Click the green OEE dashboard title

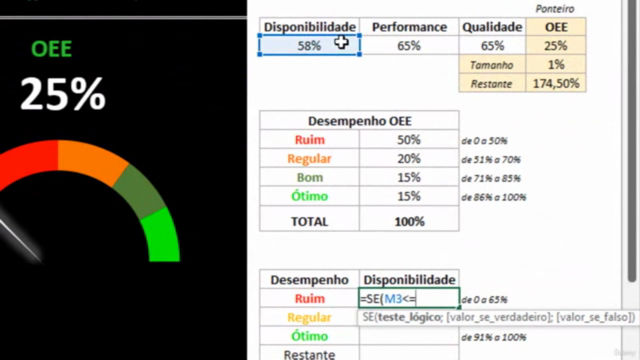pyautogui.click(x=51, y=49)
